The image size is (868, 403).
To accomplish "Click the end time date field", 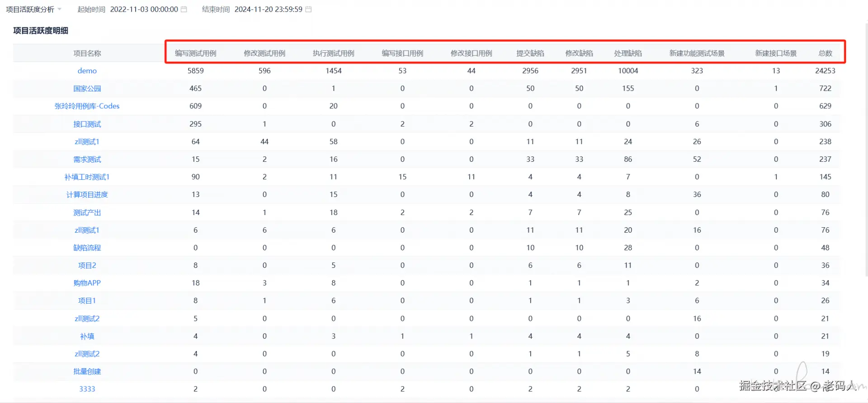I will [x=268, y=9].
